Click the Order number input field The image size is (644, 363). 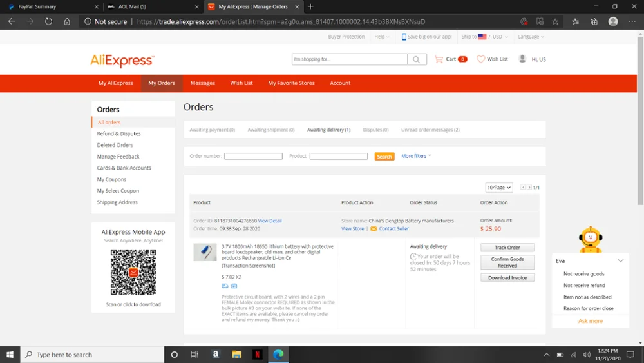click(253, 156)
